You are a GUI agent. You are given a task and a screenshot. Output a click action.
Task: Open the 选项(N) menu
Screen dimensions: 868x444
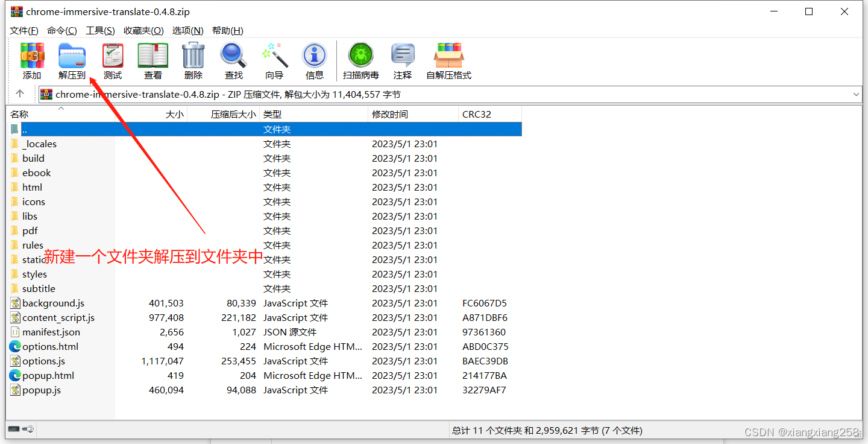tap(188, 31)
